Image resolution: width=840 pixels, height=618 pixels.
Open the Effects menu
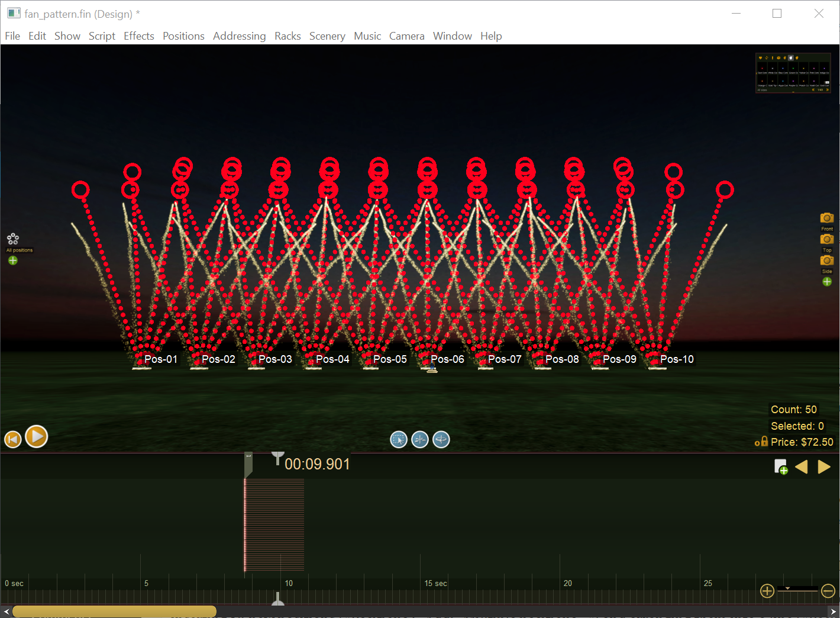139,36
